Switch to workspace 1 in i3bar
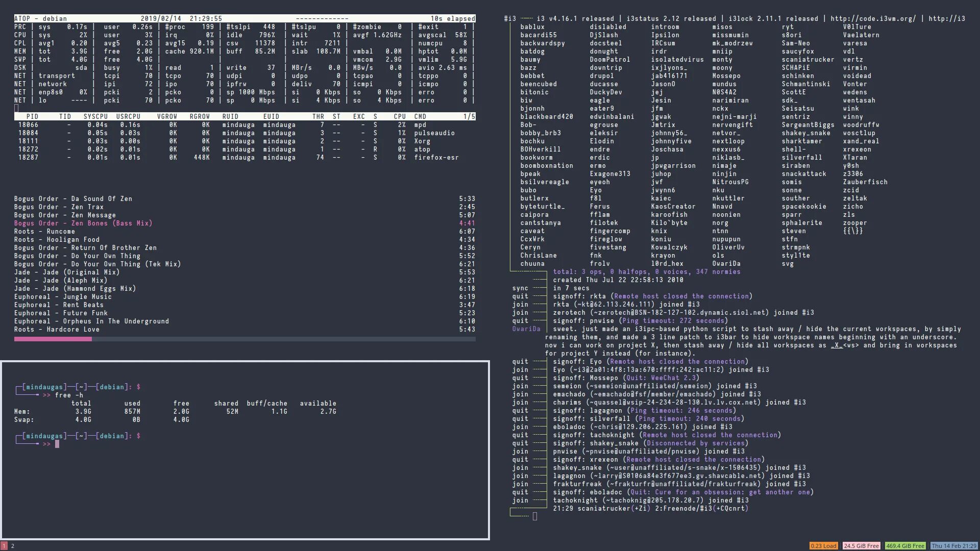 (x=4, y=546)
